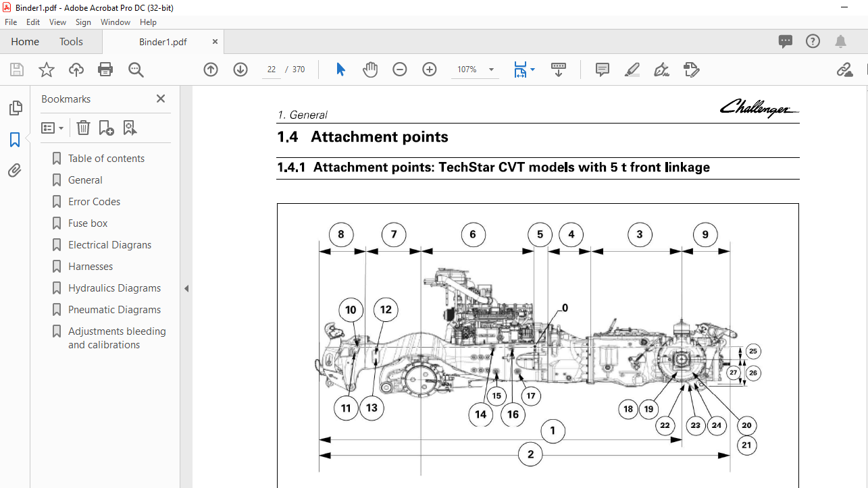Open the Find text magnifier tool
868x488 pixels.
(136, 70)
